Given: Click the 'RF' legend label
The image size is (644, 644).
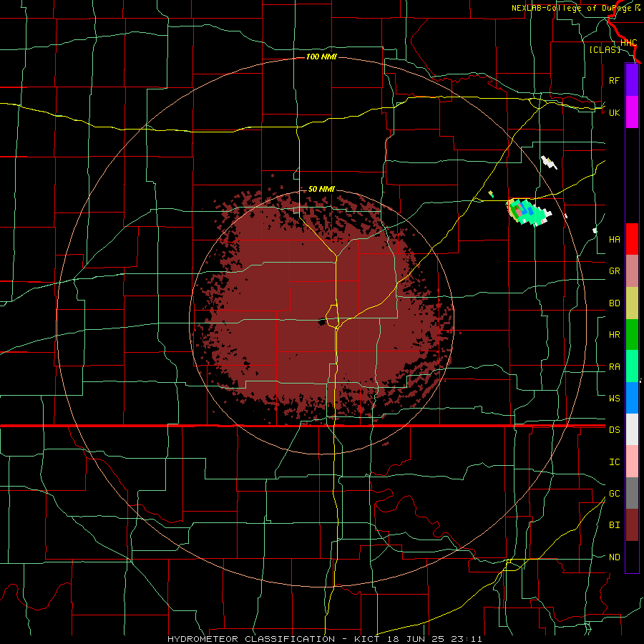Looking at the screenshot, I should [x=614, y=81].
